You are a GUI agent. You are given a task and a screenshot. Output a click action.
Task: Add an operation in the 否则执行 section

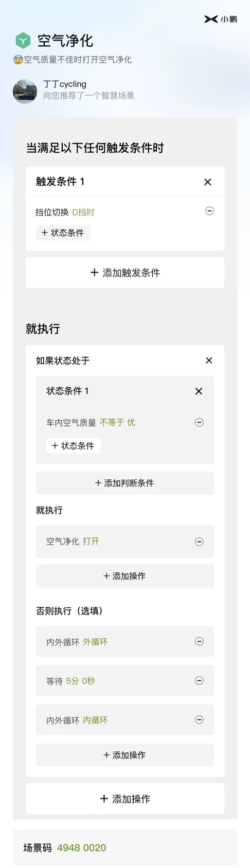tap(125, 755)
